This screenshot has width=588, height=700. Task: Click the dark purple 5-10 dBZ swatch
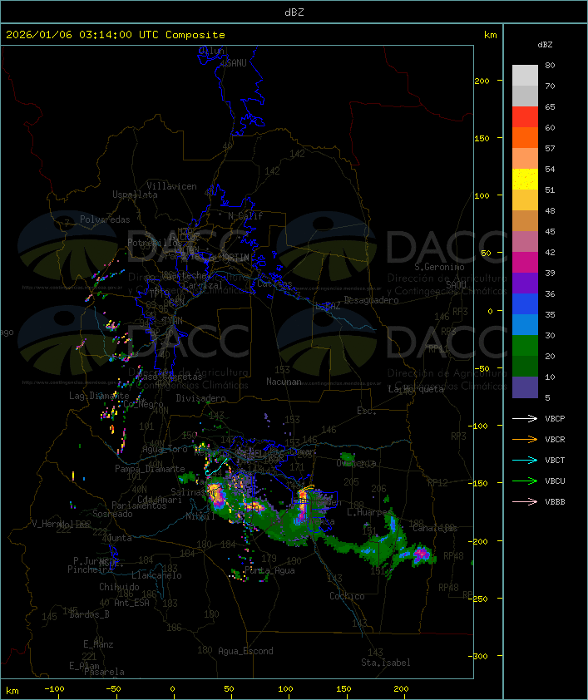(x=525, y=387)
